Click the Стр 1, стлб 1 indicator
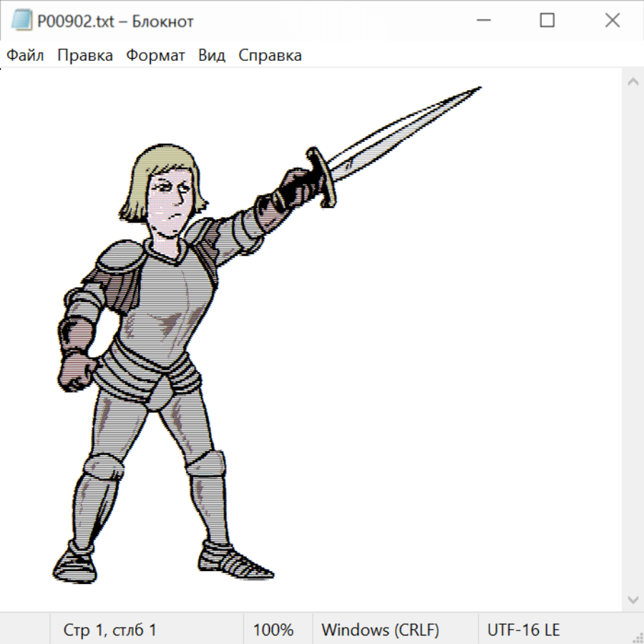Viewport: 644px width, 644px height. 110,630
